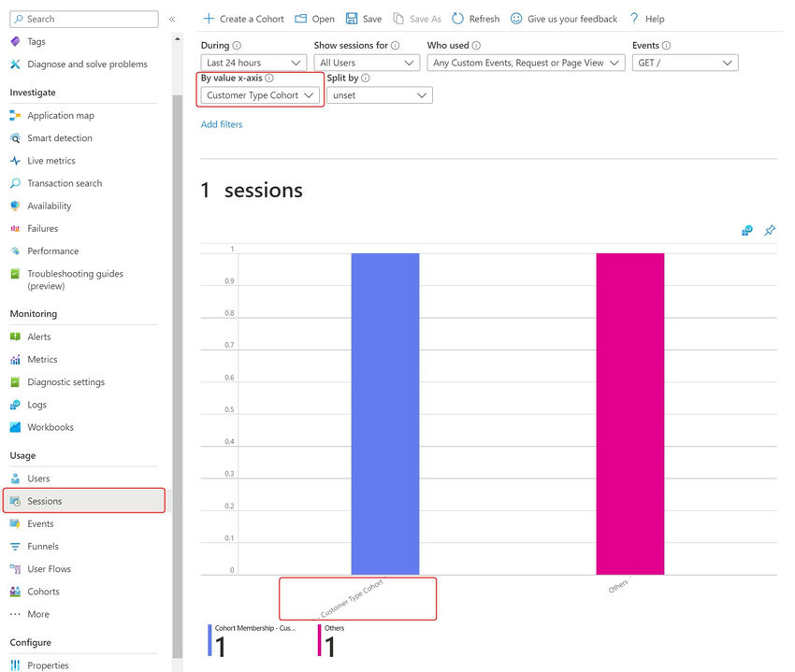Screen dimensions: 795x672
Task: Open chart in Logs via chart icon
Action: click(747, 231)
